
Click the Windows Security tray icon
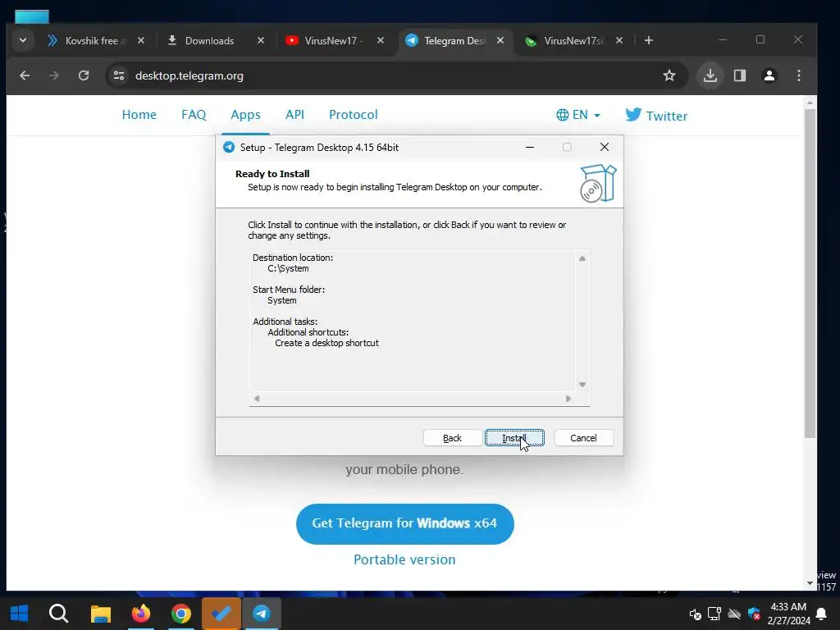(x=755, y=614)
